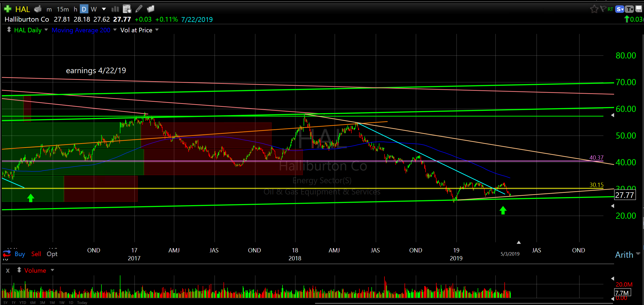This screenshot has height=305, width=644.
Task: Click the Sell button
Action: (36, 254)
